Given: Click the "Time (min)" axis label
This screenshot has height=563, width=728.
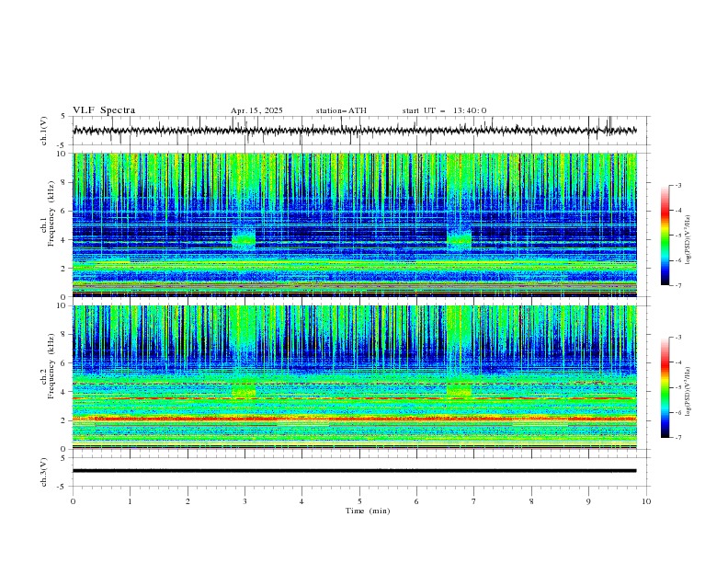Looking at the screenshot, I should pos(368,511).
